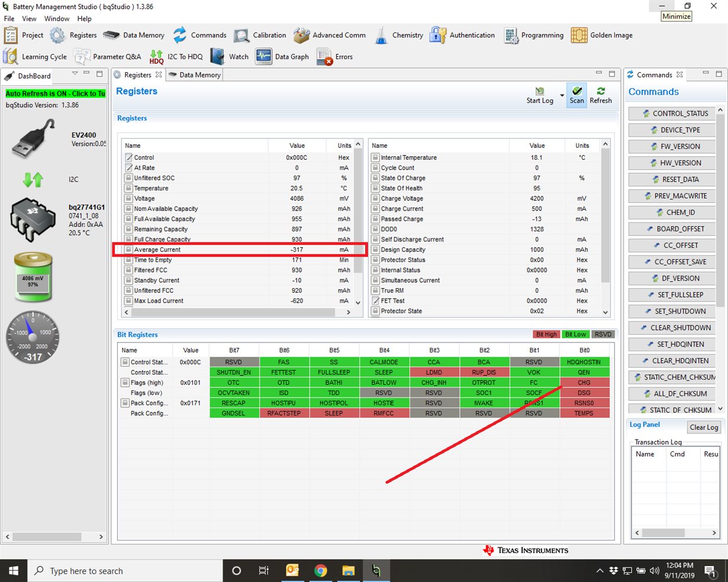Open File Explorer from the taskbar
Screen dimensions: 728x582
pos(348,571)
